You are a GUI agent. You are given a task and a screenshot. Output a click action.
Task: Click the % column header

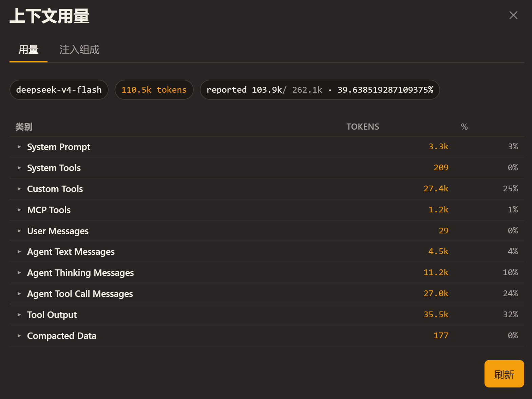pyautogui.click(x=464, y=127)
